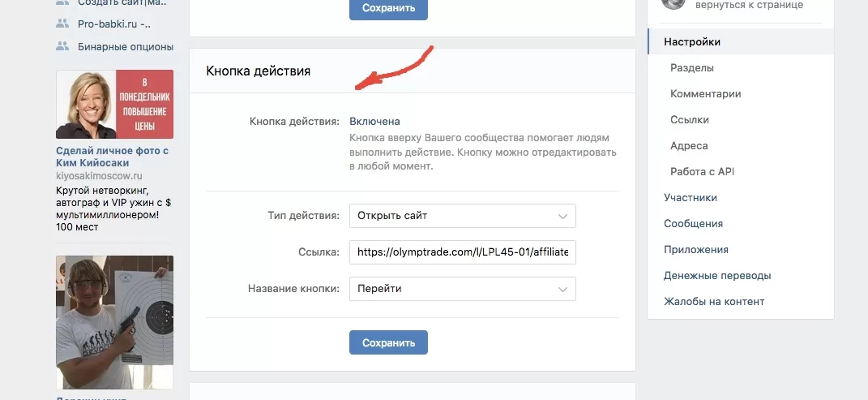Go to the Комментарии settings section
This screenshot has height=400, width=868.
[x=705, y=94]
